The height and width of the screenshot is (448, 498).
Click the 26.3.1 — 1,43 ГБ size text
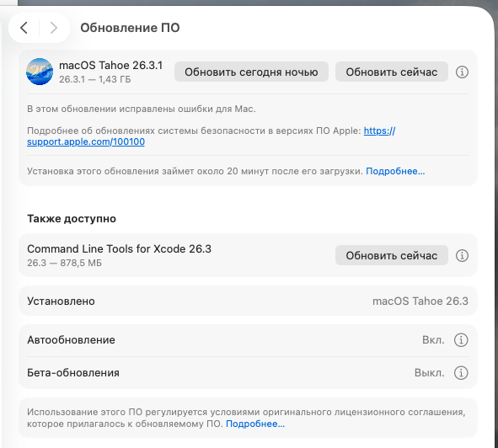95,79
